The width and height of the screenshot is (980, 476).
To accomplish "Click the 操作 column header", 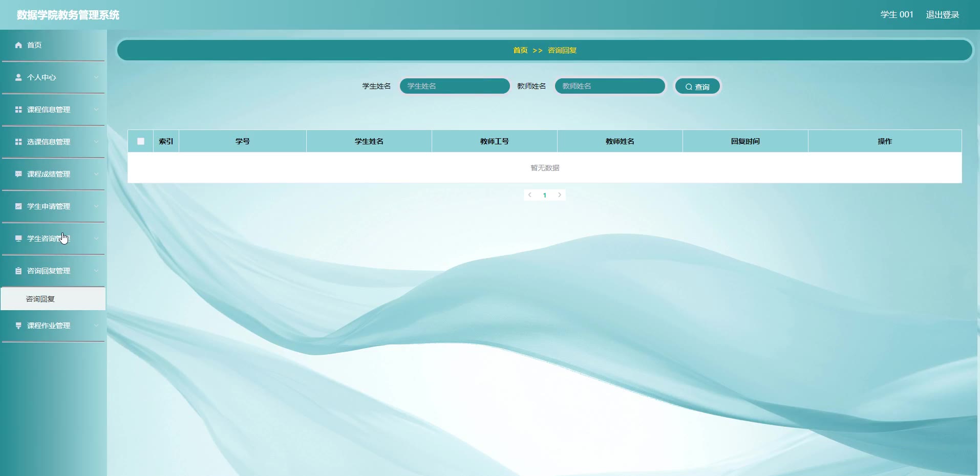I will (885, 141).
